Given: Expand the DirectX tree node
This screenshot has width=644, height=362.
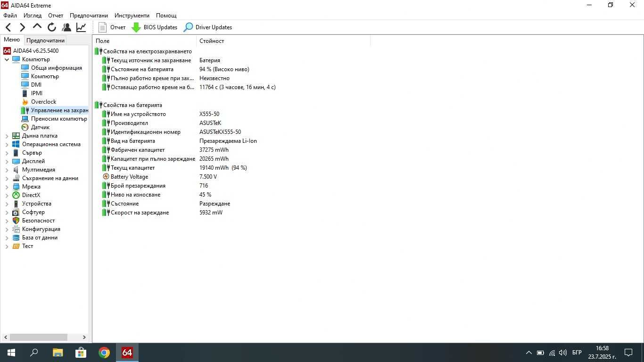Looking at the screenshot, I should point(7,195).
